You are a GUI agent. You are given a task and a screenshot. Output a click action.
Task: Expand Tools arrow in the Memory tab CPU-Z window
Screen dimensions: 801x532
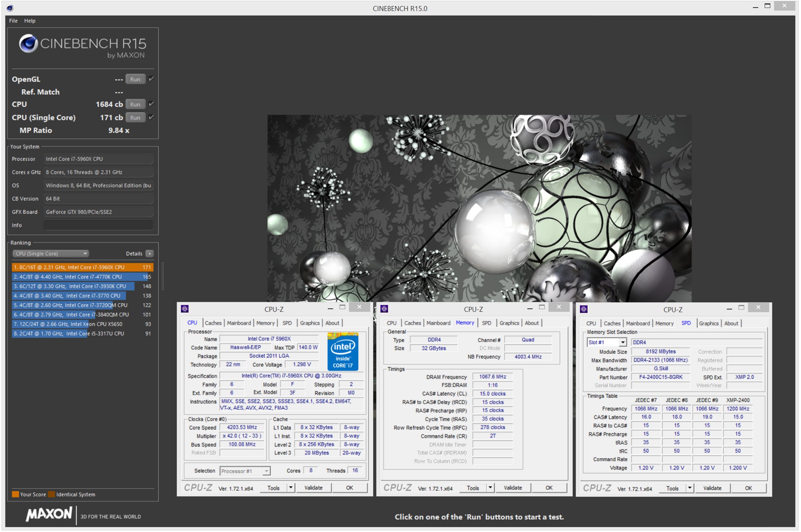click(490, 488)
